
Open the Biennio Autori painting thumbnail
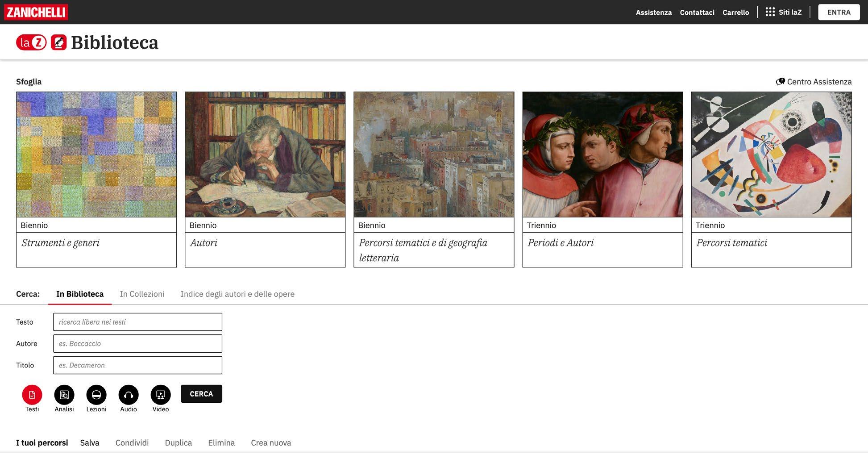click(x=265, y=154)
